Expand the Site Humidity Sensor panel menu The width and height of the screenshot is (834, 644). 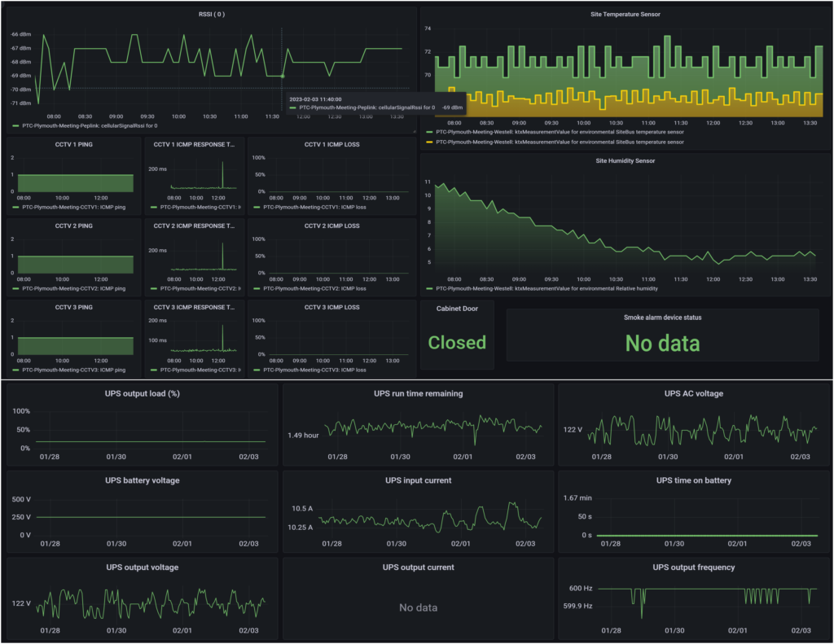point(625,160)
